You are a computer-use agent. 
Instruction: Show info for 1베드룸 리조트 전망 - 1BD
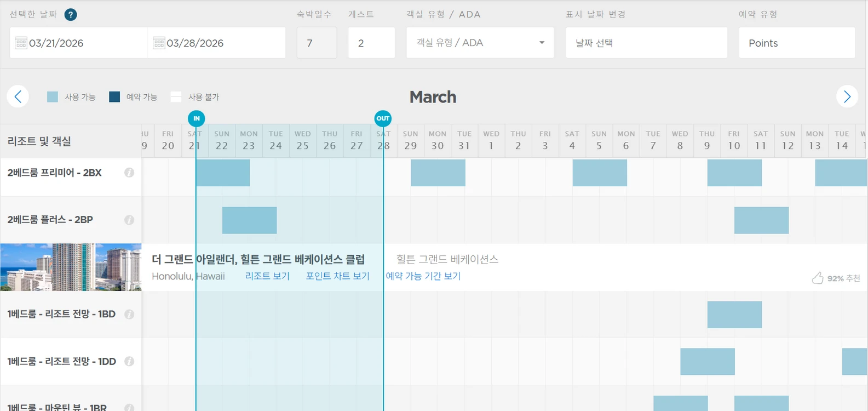pyautogui.click(x=129, y=315)
